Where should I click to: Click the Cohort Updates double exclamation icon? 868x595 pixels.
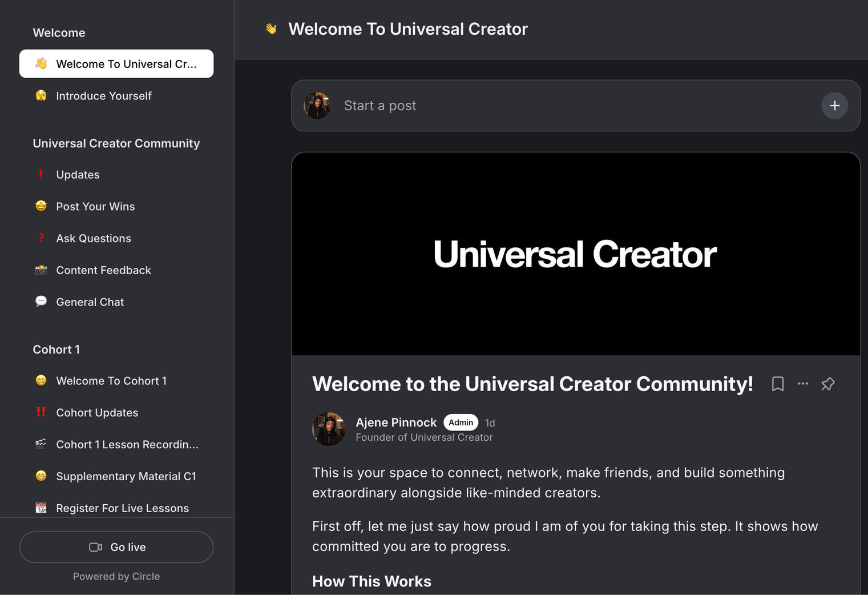(41, 412)
